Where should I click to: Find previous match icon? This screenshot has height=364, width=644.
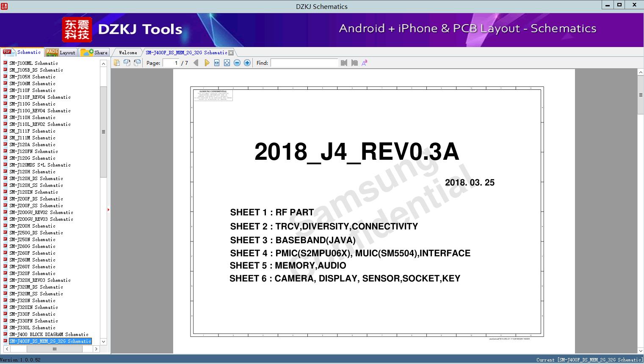tap(344, 63)
